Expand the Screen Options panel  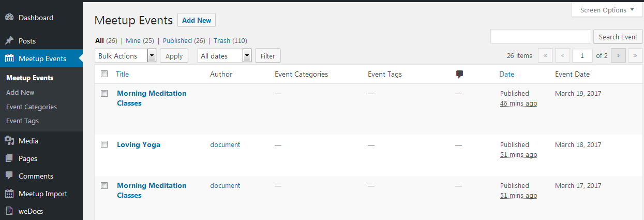coord(607,10)
